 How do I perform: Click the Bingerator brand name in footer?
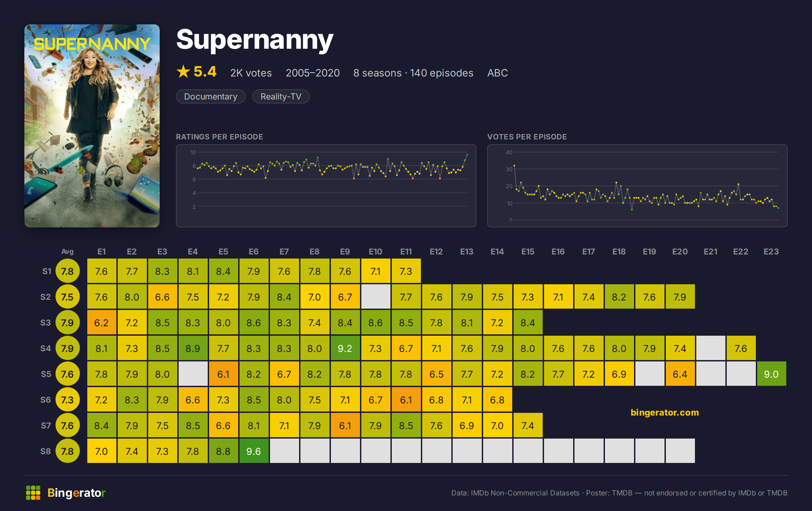pos(76,493)
